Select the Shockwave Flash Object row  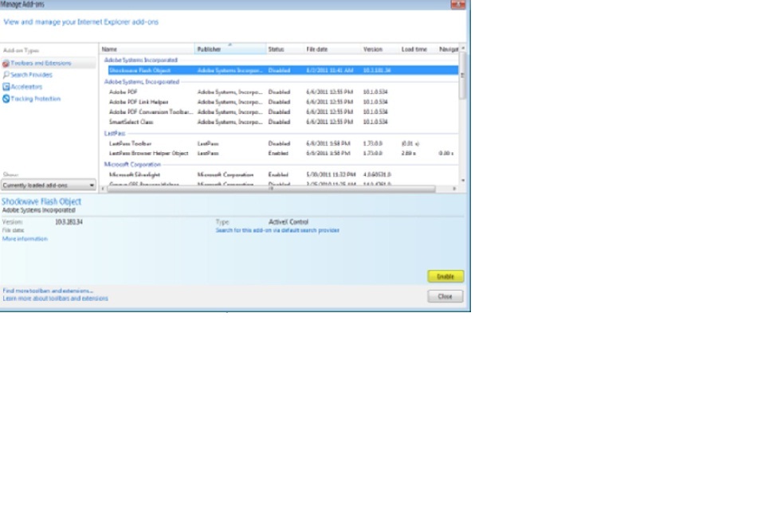[x=283, y=70]
